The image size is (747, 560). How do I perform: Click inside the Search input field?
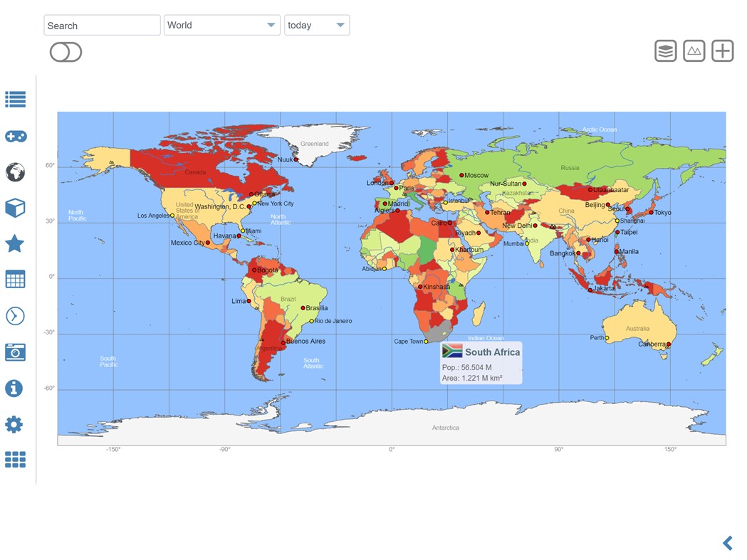click(101, 24)
